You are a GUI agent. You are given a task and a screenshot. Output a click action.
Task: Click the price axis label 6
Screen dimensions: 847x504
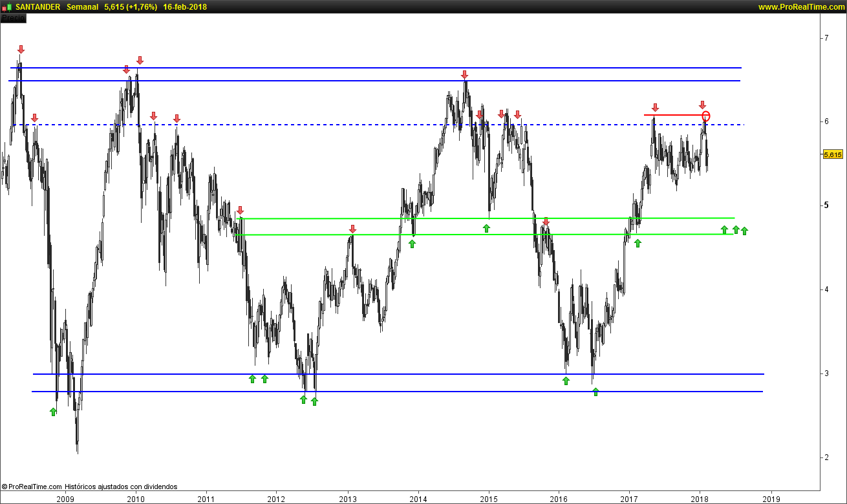pos(827,121)
